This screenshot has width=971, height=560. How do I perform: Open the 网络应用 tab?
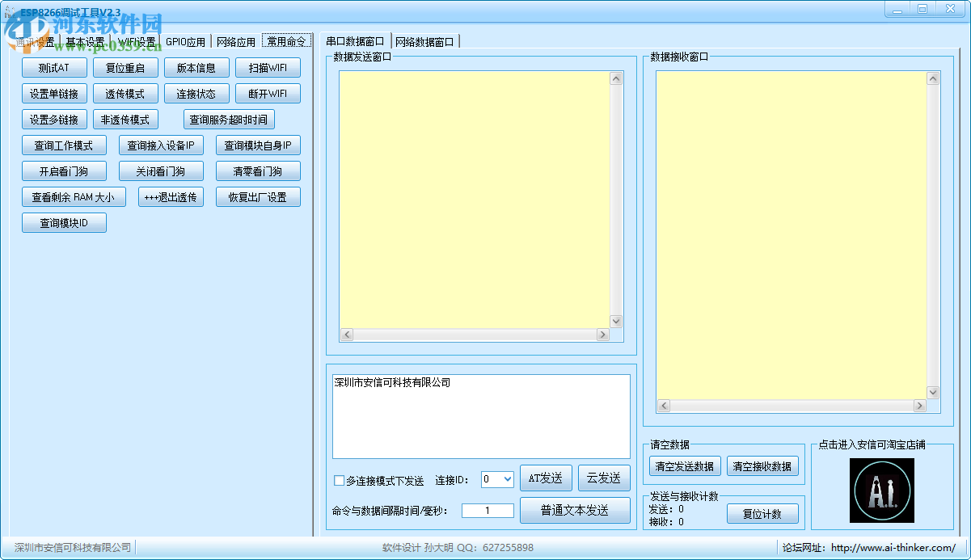(236, 41)
